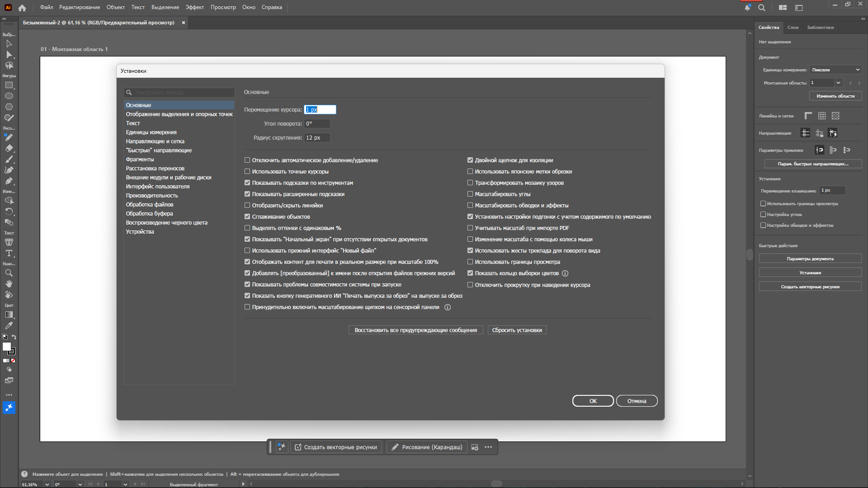Select the Direct Selection tool
868x488 pixels.
[x=9, y=55]
